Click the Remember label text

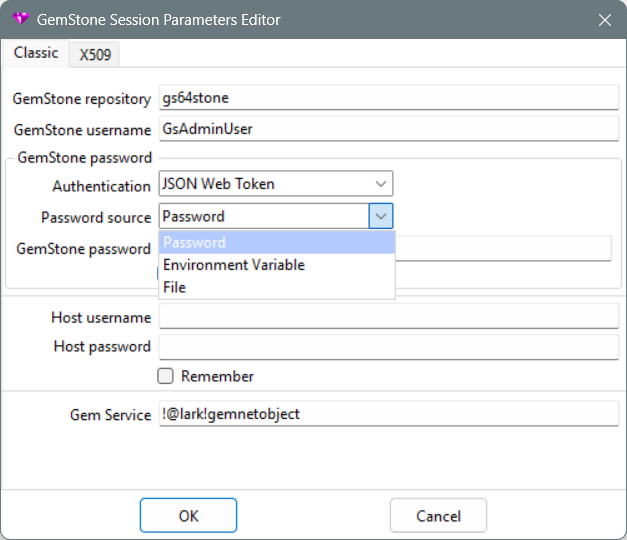(217, 376)
